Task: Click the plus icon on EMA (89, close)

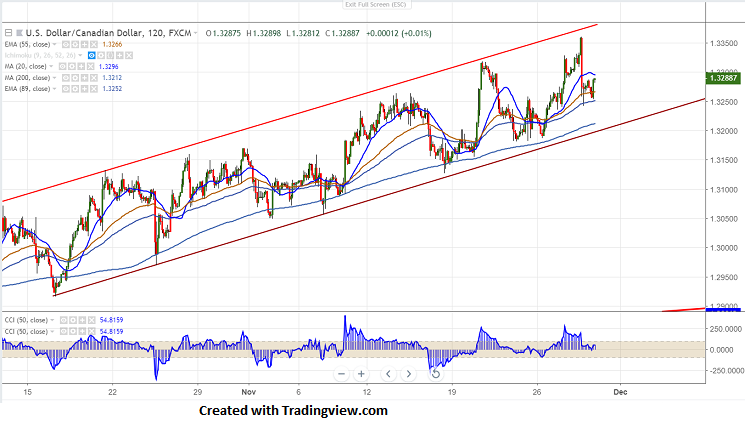Action: coord(85,88)
